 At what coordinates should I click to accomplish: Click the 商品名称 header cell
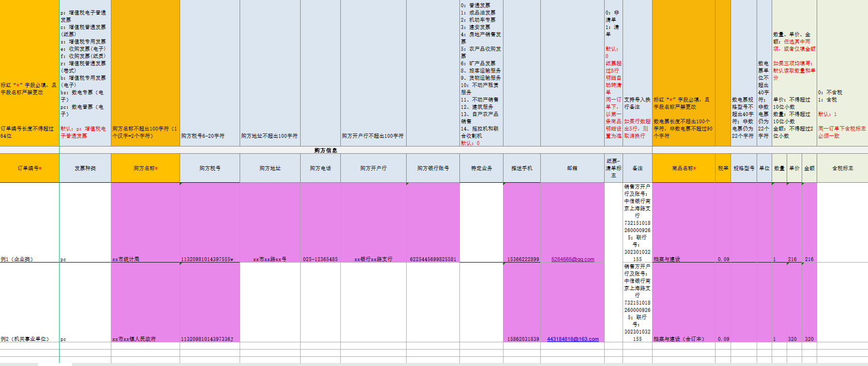(684, 168)
